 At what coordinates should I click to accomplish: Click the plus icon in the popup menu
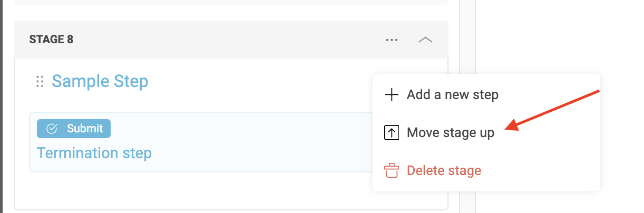392,95
